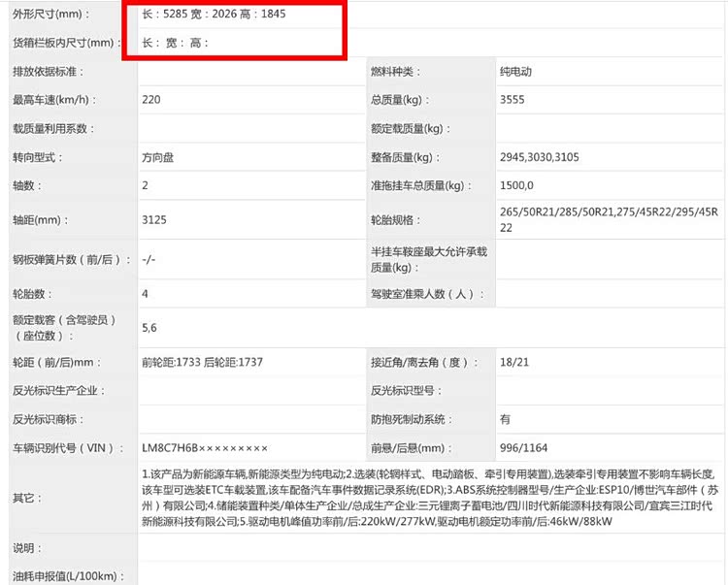Select the 轮胎规格 value text
This screenshot has height=585, width=728.
pos(608,219)
